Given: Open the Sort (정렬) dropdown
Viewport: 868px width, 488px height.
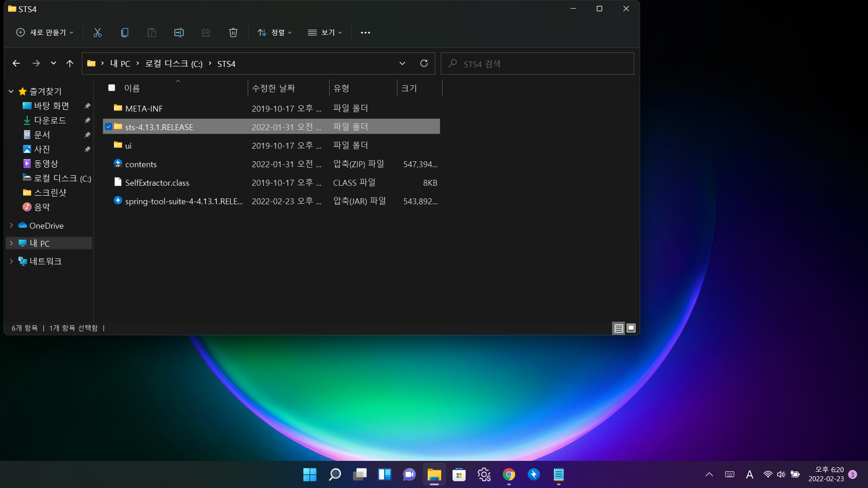Looking at the screenshot, I should tap(274, 33).
